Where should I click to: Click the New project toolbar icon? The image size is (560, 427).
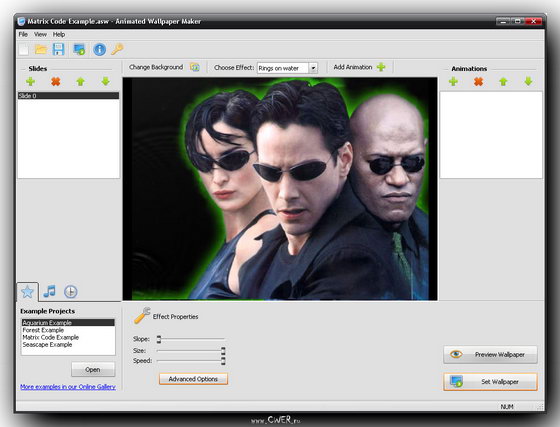(x=24, y=49)
